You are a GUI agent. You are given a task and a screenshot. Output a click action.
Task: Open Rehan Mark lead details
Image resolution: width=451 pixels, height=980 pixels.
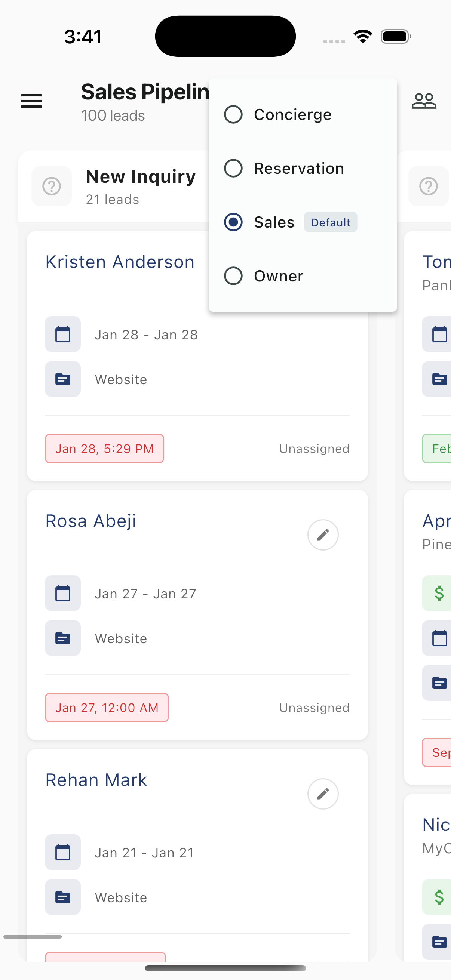coord(96,780)
